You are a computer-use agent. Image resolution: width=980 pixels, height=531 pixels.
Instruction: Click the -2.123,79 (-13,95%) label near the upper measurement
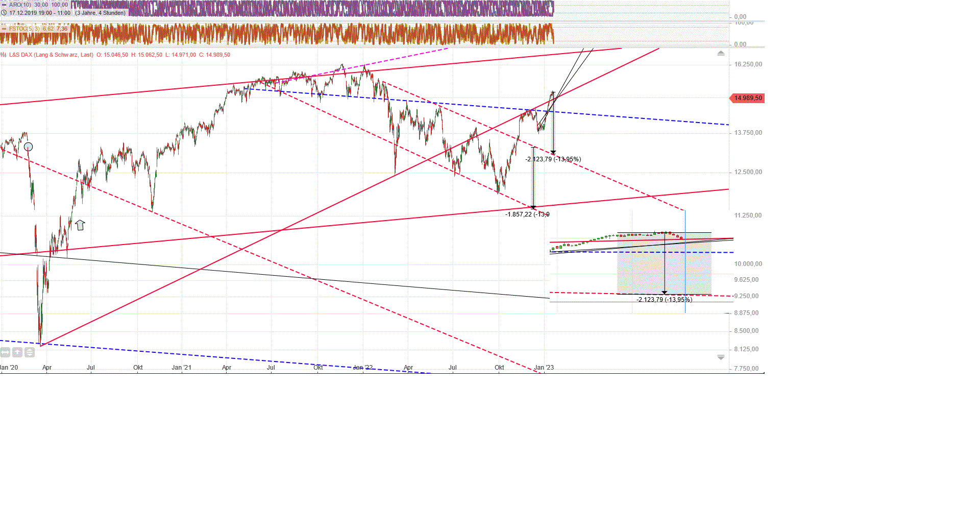[x=553, y=159]
